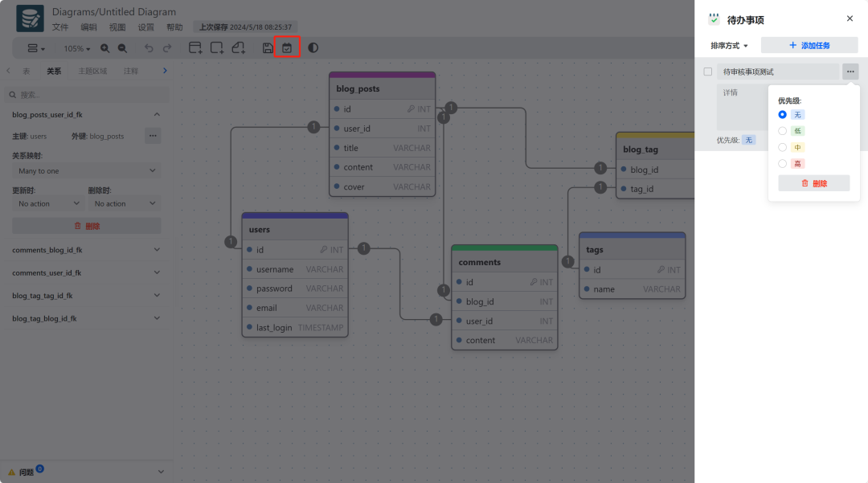Screen dimensions: 868x483
Task: Open the 排序方式 sort dropdown
Action: pyautogui.click(x=729, y=46)
